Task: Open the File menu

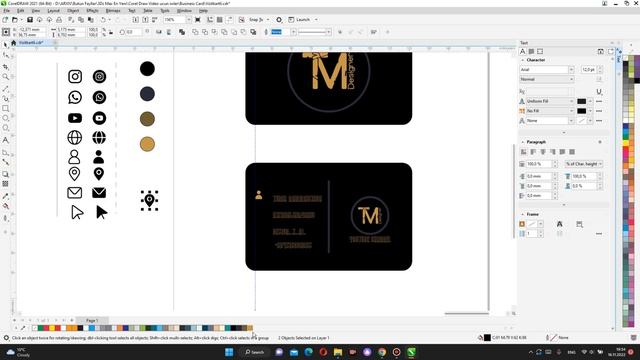Action: [7, 11]
